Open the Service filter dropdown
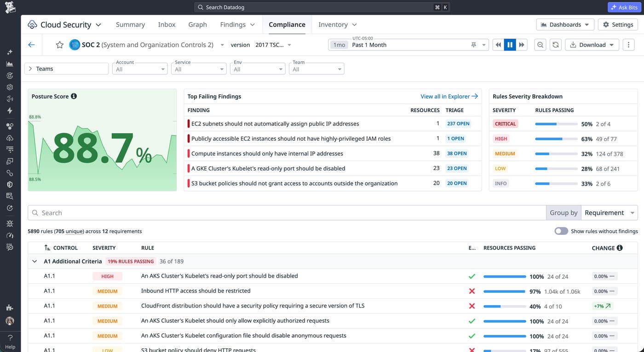 [x=199, y=68]
